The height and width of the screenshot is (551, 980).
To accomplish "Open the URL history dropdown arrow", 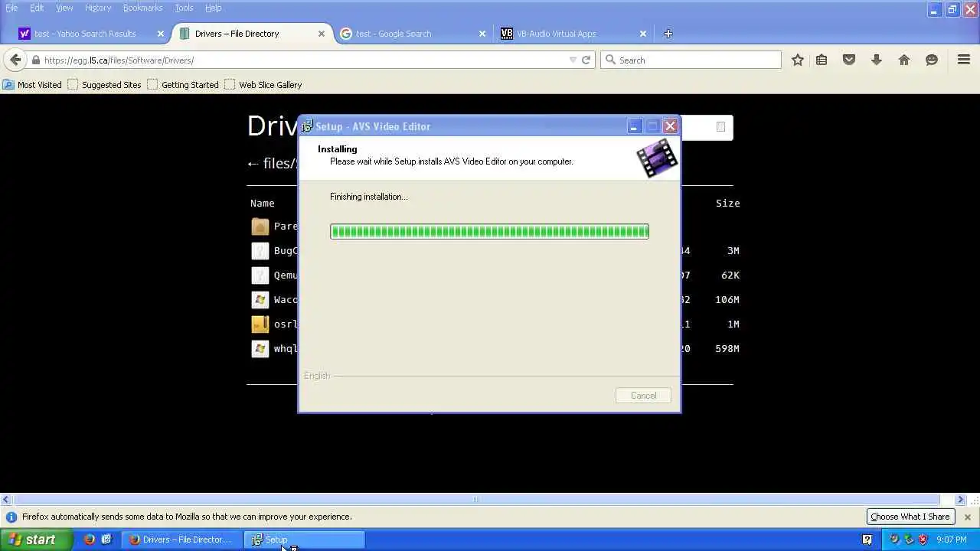I will click(x=573, y=60).
